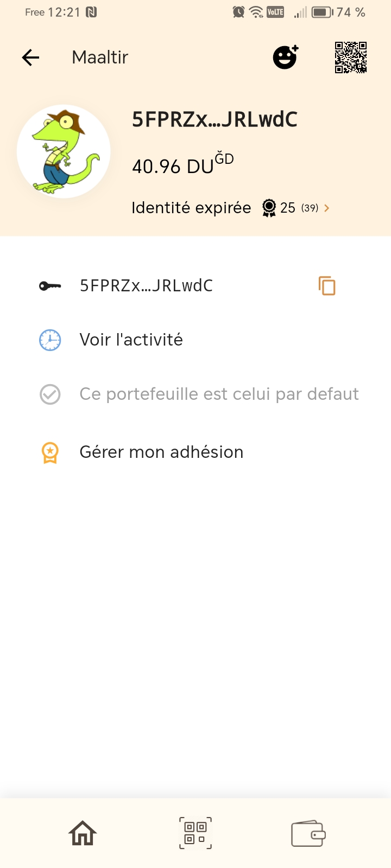
Task: Open "Voir l'activité"
Action: click(x=131, y=340)
